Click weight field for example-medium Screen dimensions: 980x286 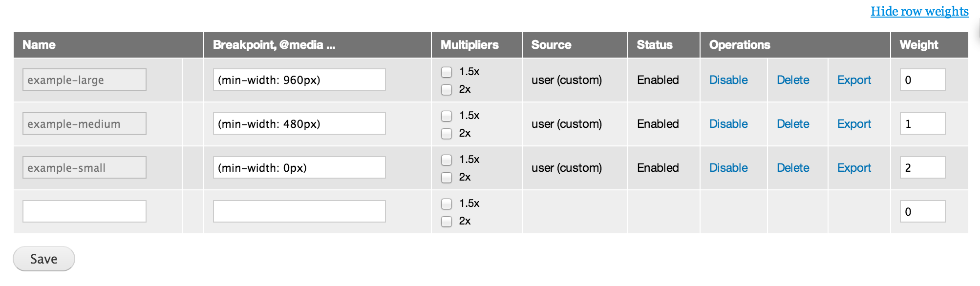click(x=922, y=124)
